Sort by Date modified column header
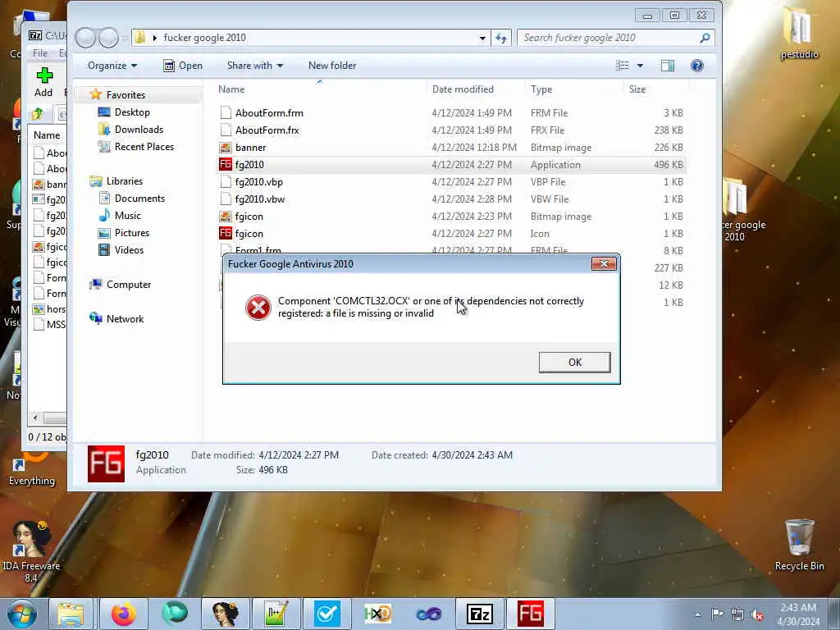The height and width of the screenshot is (630, 840). tap(463, 89)
